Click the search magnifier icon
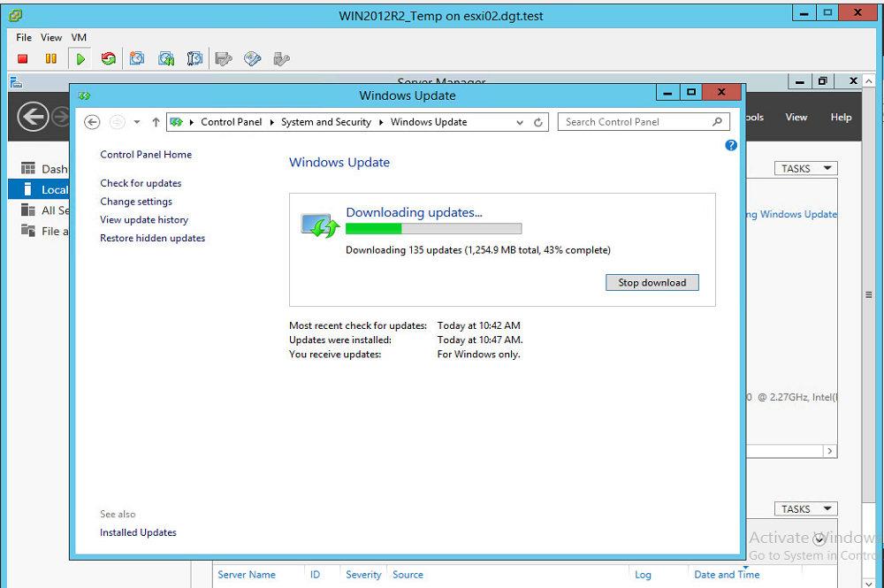This screenshot has width=884, height=588. 717,122
